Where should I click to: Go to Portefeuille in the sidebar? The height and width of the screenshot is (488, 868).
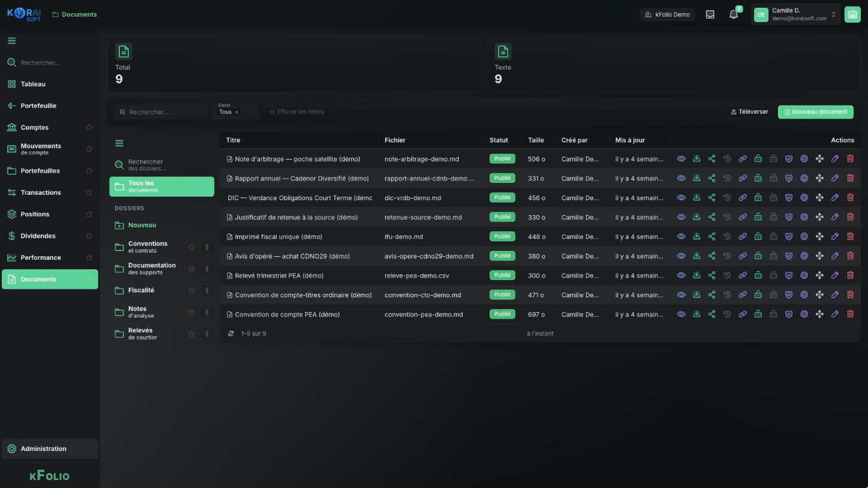click(49, 106)
